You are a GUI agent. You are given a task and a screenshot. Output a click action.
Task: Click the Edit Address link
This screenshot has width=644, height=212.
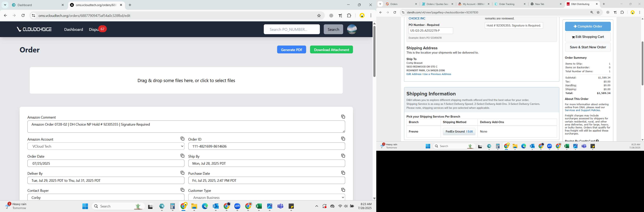click(x=414, y=74)
